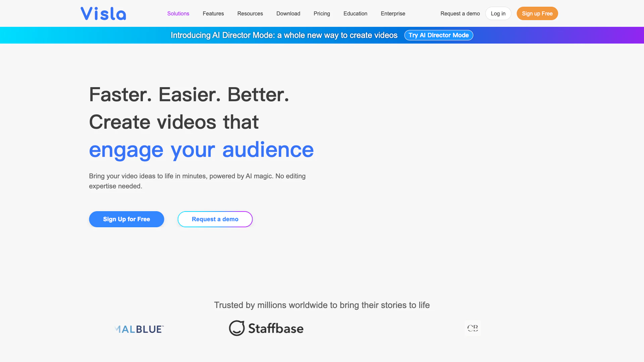Open the Resources dropdown

(x=250, y=13)
